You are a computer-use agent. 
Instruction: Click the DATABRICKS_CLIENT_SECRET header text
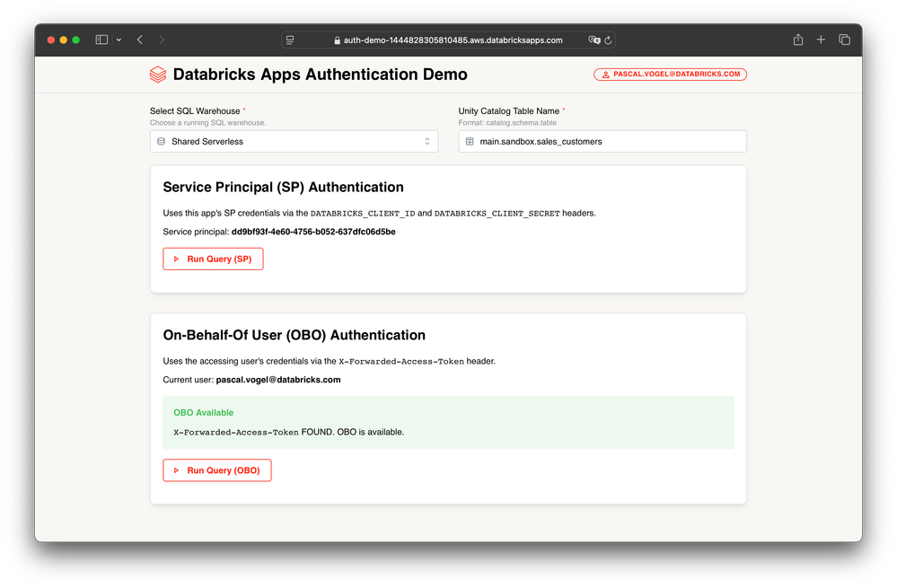pyautogui.click(x=497, y=214)
